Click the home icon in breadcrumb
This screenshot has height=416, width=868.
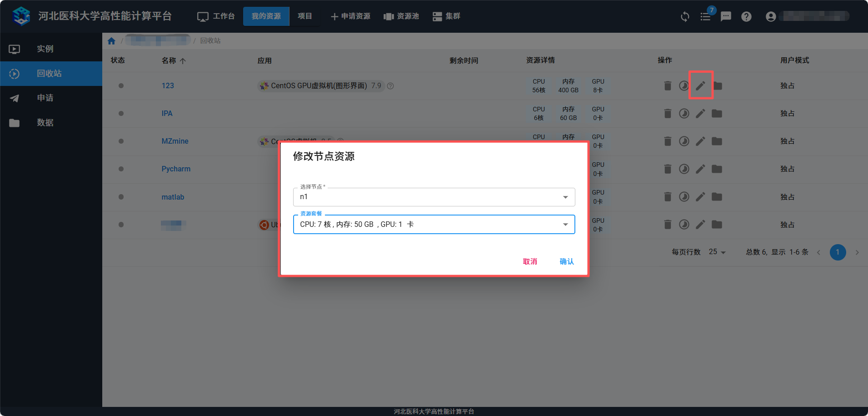coord(111,41)
